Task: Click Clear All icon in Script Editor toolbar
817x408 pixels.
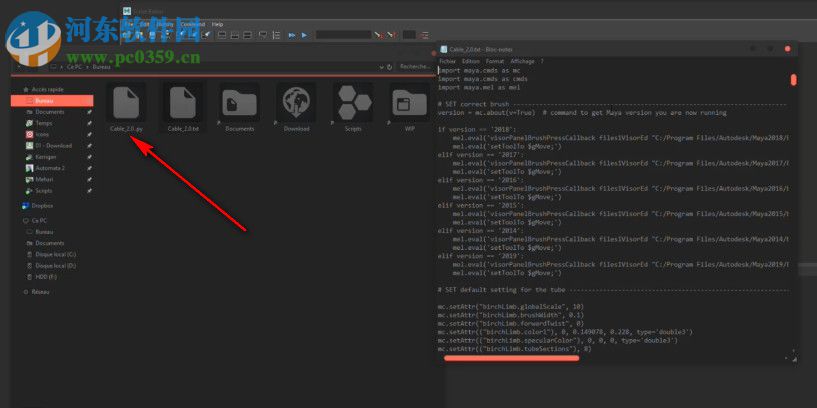Action: tap(207, 35)
